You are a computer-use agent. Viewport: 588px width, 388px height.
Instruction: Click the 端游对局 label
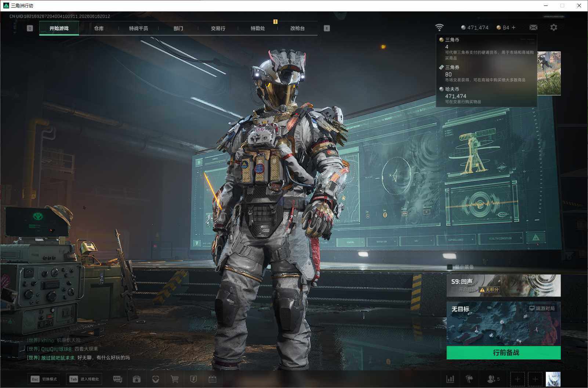click(542, 308)
